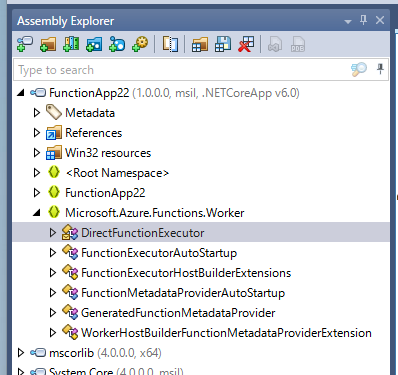Click the FunctionApp22 namespace braces icon
The height and width of the screenshot is (375, 398).
(54, 192)
